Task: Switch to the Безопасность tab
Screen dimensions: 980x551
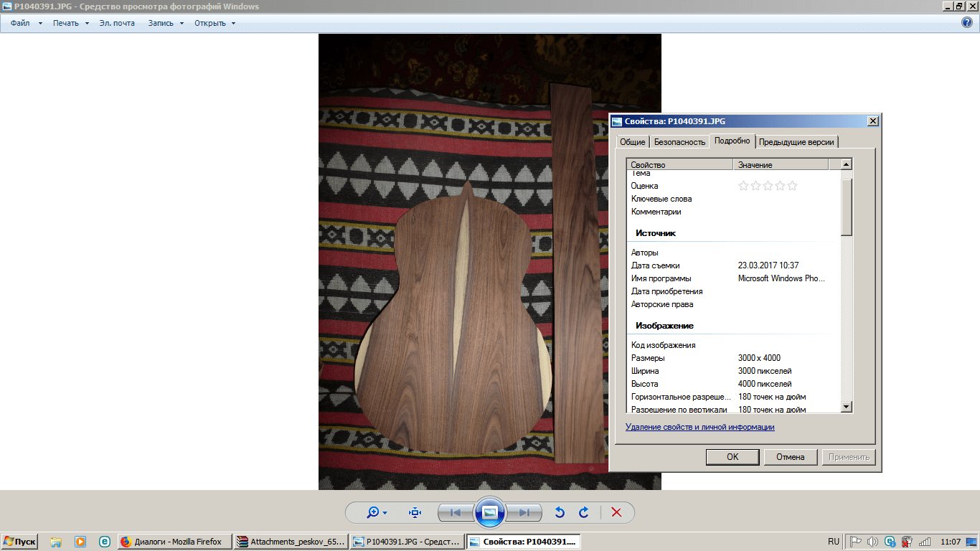Action: [x=679, y=142]
